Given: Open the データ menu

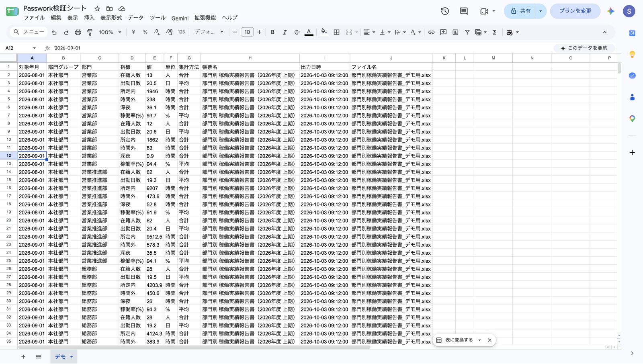Looking at the screenshot, I should click(135, 18).
